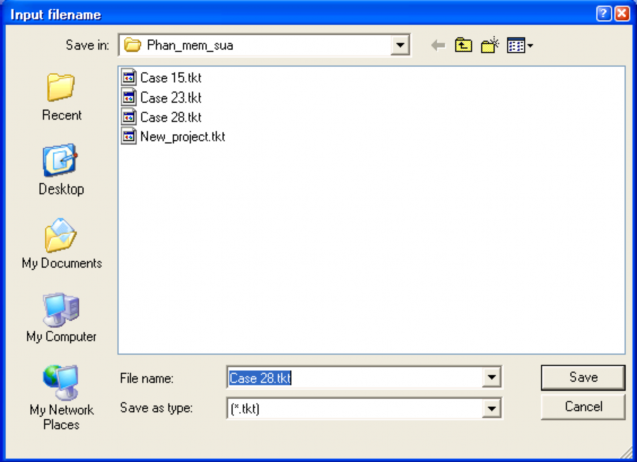Select the New_project.tkt file
The height and width of the screenshot is (462, 637).
click(182, 136)
